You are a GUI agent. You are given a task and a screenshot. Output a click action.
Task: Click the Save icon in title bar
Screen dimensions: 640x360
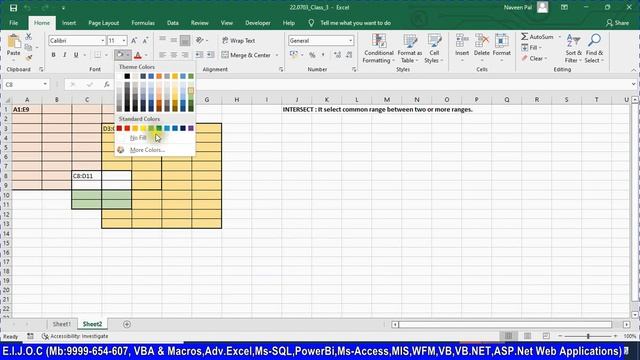pos(13,8)
